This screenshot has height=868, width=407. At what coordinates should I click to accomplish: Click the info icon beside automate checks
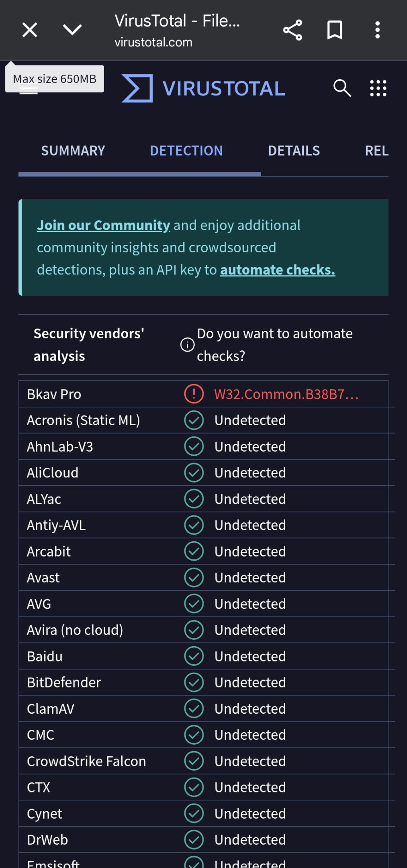point(187,344)
